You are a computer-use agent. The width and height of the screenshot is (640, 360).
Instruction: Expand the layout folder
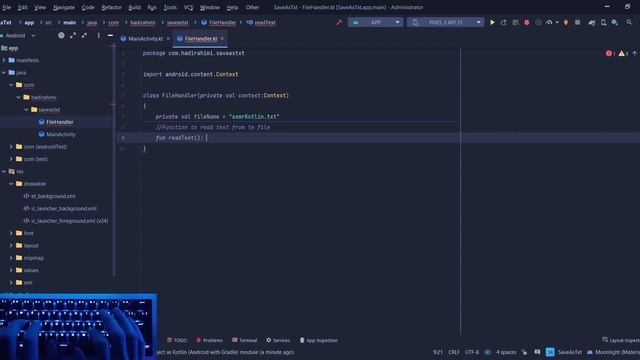point(11,245)
